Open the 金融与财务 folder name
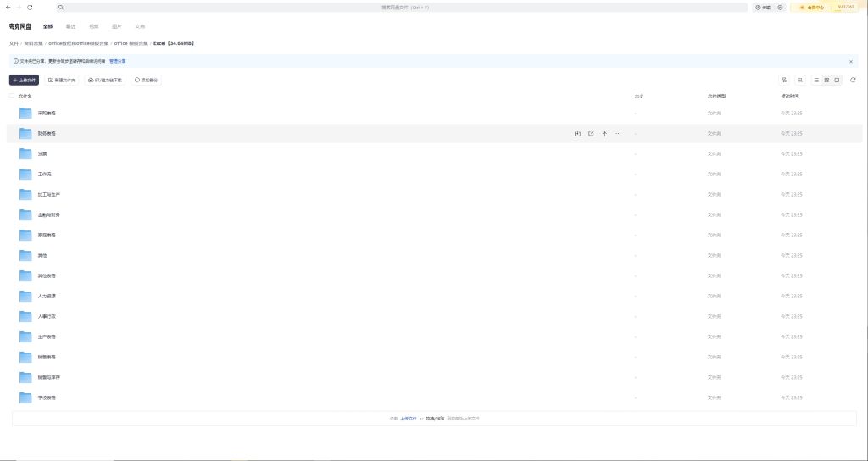The image size is (868, 461). click(49, 214)
